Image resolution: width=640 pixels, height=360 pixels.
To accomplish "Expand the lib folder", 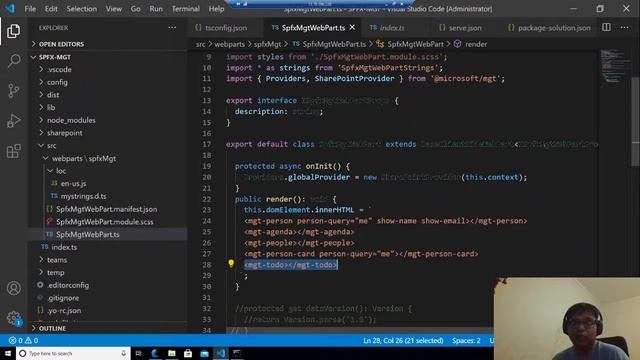I will (51, 107).
